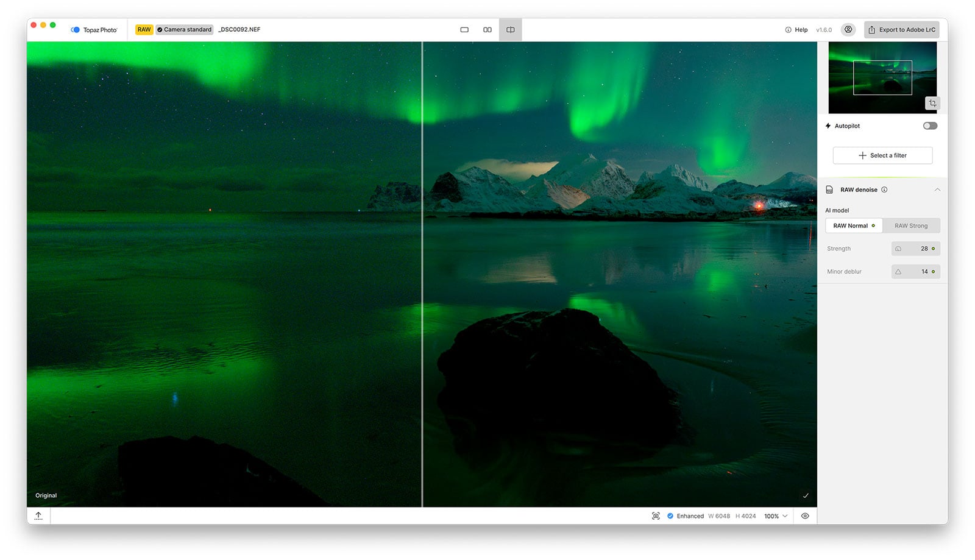The image size is (975, 560).
Task: Click the Autopilot lightning bolt icon
Action: tap(828, 126)
